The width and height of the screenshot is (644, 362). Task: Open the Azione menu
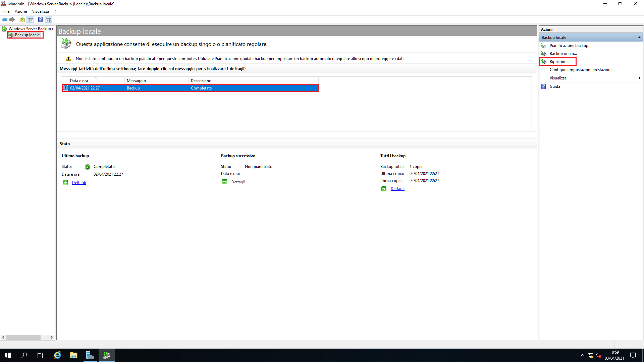click(21, 11)
